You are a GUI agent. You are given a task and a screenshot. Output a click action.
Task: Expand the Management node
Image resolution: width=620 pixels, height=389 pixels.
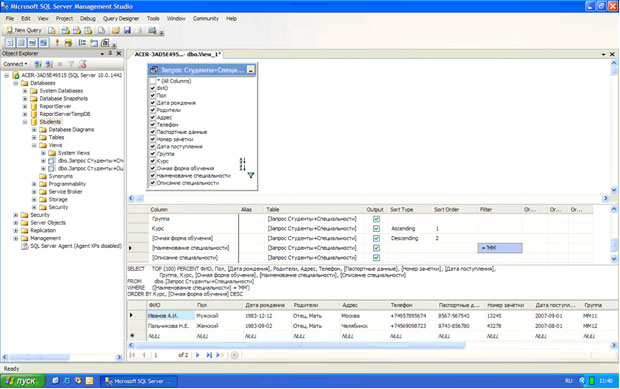(x=15, y=238)
